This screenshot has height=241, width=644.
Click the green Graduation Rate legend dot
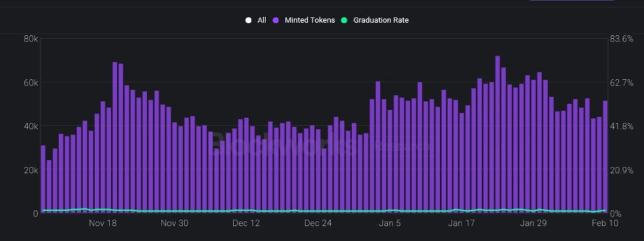pos(344,20)
